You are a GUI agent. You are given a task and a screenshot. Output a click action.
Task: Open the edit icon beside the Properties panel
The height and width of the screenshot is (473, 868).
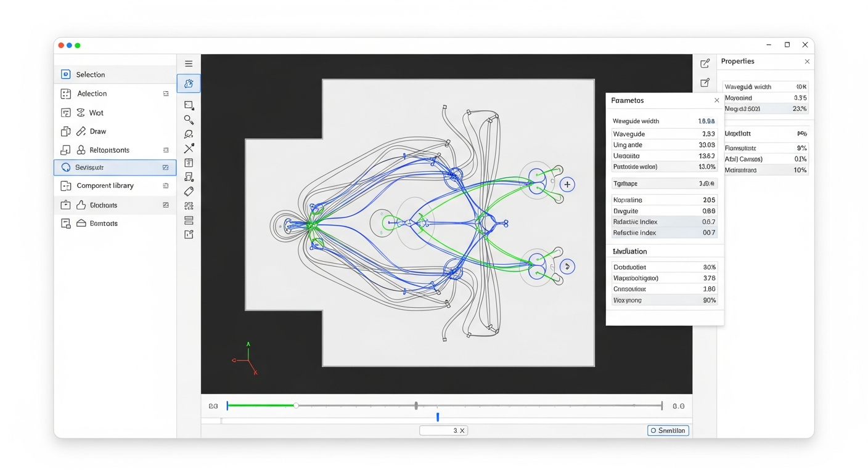point(705,63)
